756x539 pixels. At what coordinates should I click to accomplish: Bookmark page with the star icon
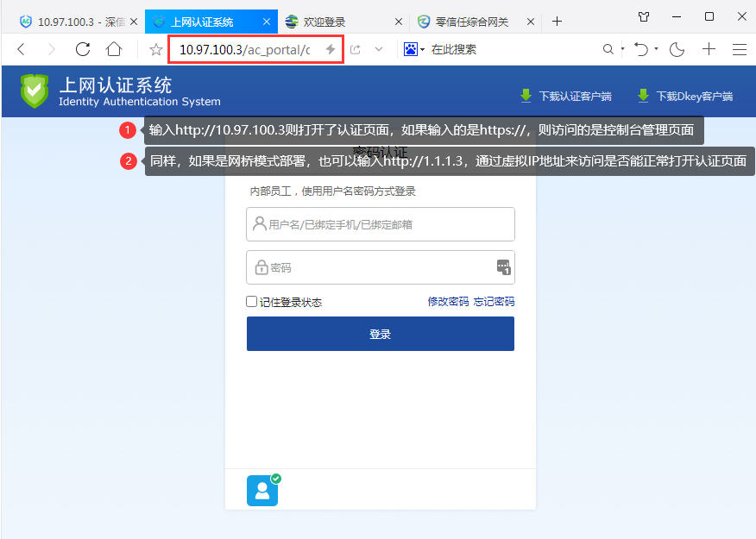tap(156, 50)
